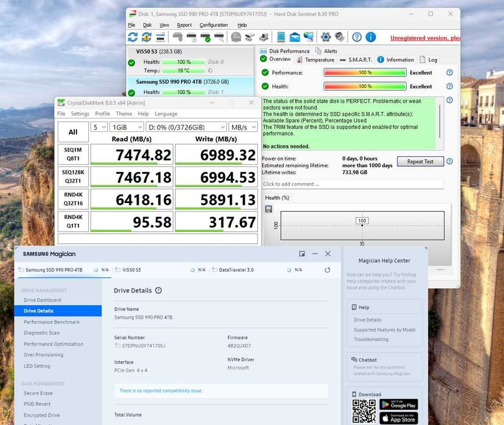504x425 pixels.
Task: Open Profile menu in CrystalDiskMark
Action: pos(103,114)
